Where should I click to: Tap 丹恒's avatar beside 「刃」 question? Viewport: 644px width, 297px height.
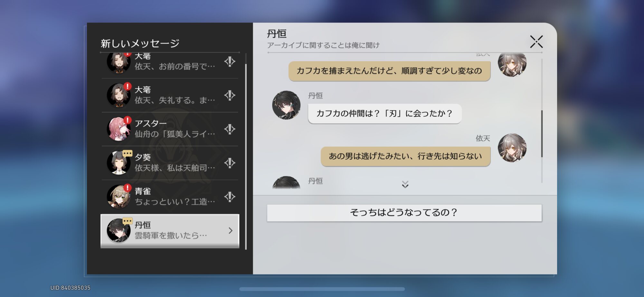click(286, 105)
